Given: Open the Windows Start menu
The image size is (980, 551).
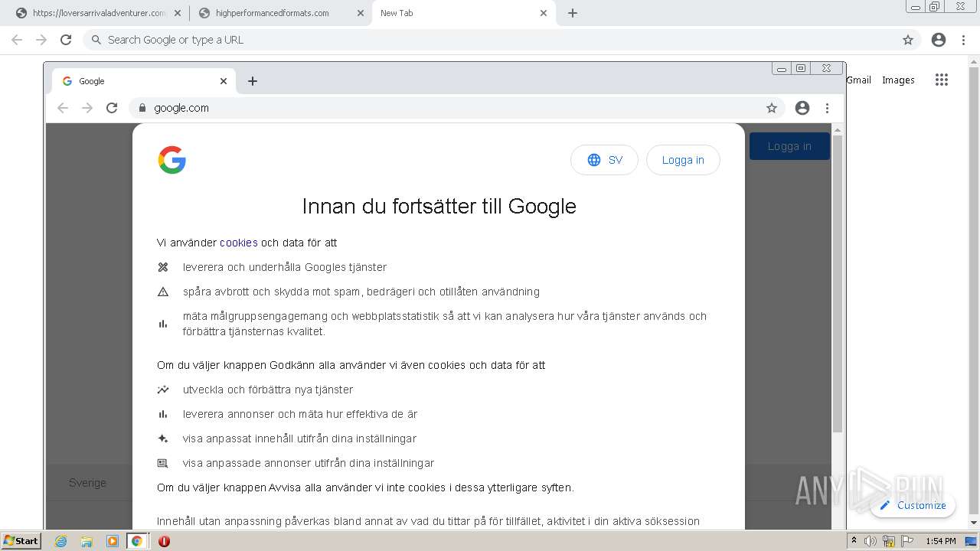Looking at the screenshot, I should [x=21, y=541].
